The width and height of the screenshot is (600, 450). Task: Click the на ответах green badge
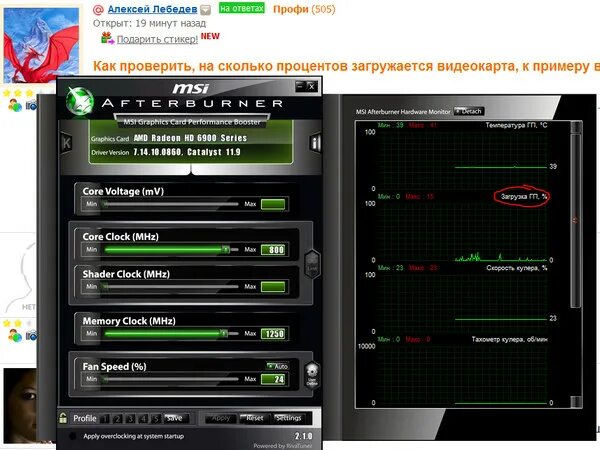[241, 8]
